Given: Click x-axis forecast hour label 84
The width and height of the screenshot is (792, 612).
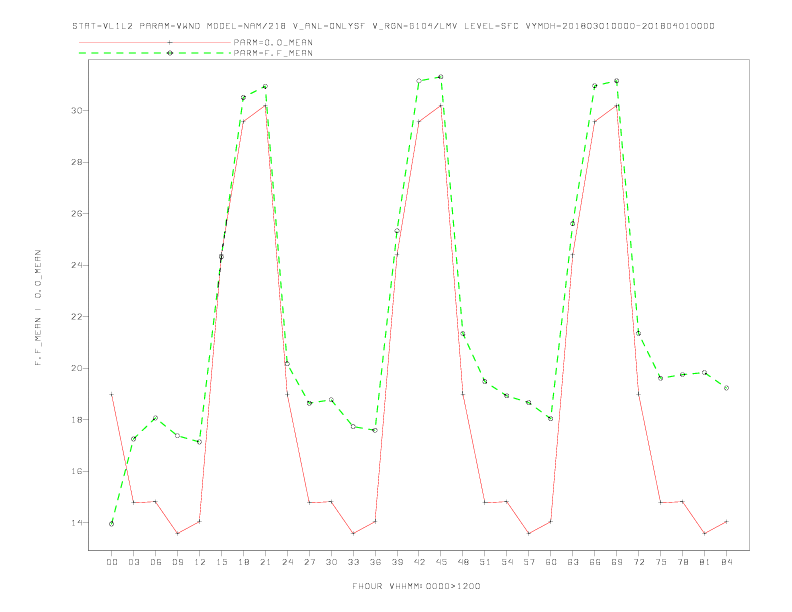Looking at the screenshot, I should tap(726, 562).
